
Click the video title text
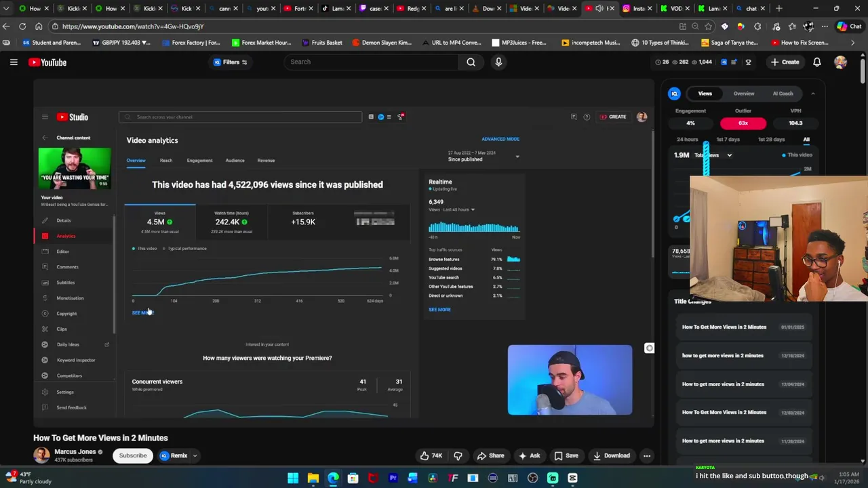click(x=100, y=438)
